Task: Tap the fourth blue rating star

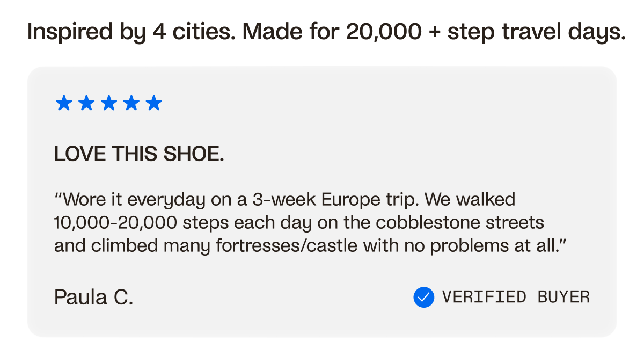Action: click(x=131, y=103)
